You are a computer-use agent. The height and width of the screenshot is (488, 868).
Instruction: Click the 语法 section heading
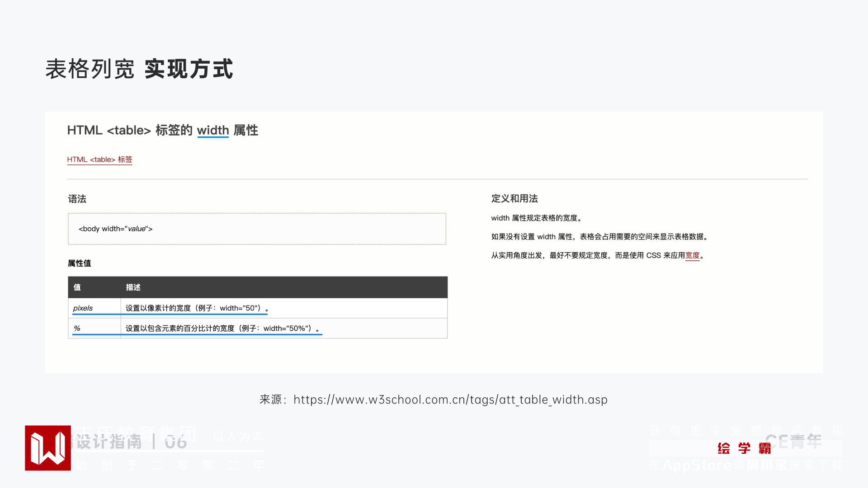(77, 199)
